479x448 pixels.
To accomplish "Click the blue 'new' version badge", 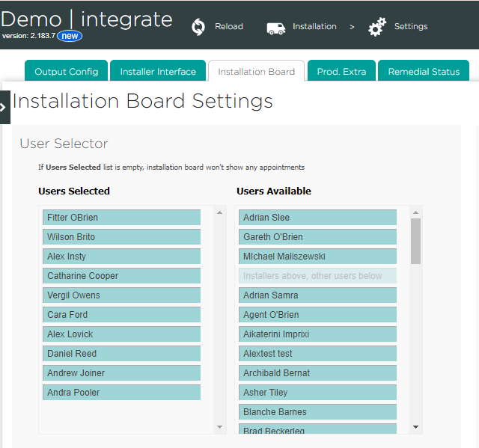I will tap(70, 36).
